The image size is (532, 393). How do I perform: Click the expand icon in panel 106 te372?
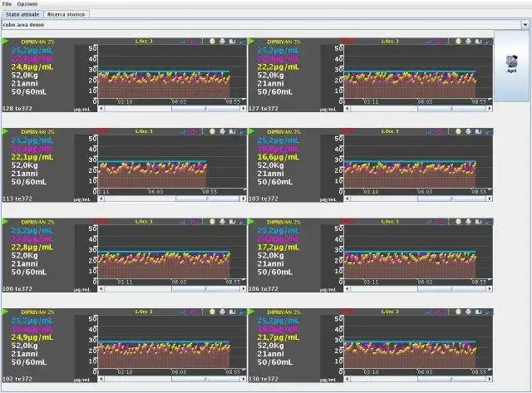[x=488, y=222]
